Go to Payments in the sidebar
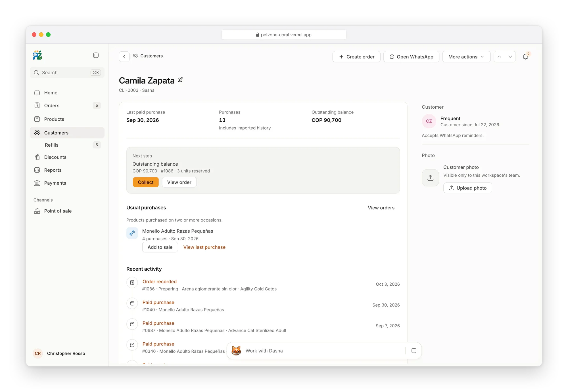 click(x=67, y=183)
